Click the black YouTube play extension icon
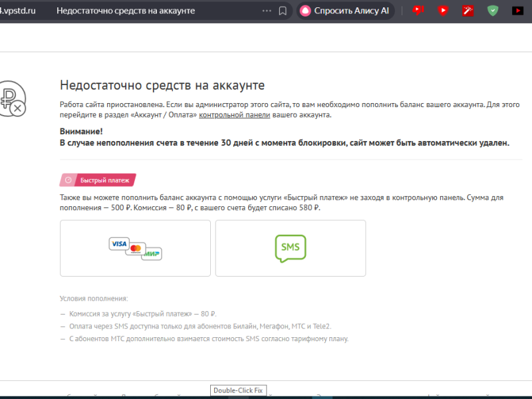Image resolution: width=532 pixels, height=399 pixels. (517, 11)
